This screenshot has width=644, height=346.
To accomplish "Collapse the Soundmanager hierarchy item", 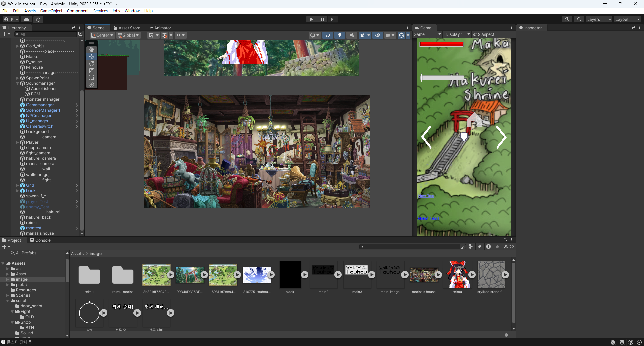I will [x=17, y=83].
